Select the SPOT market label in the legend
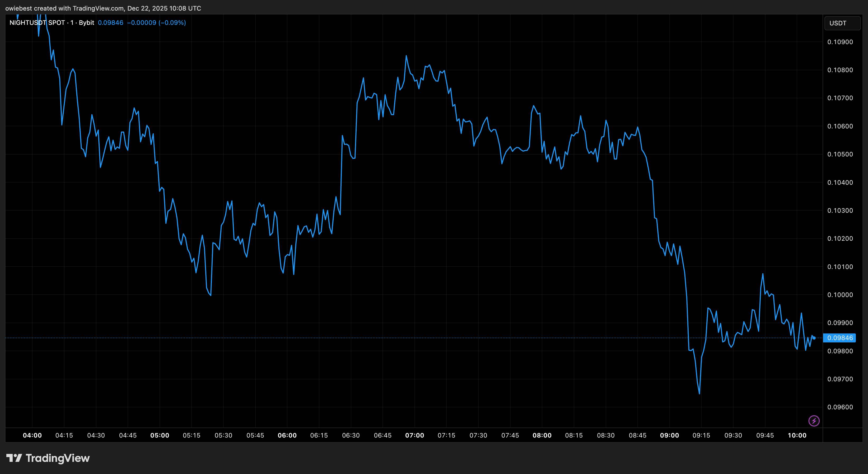The height and width of the screenshot is (474, 868). [56, 22]
